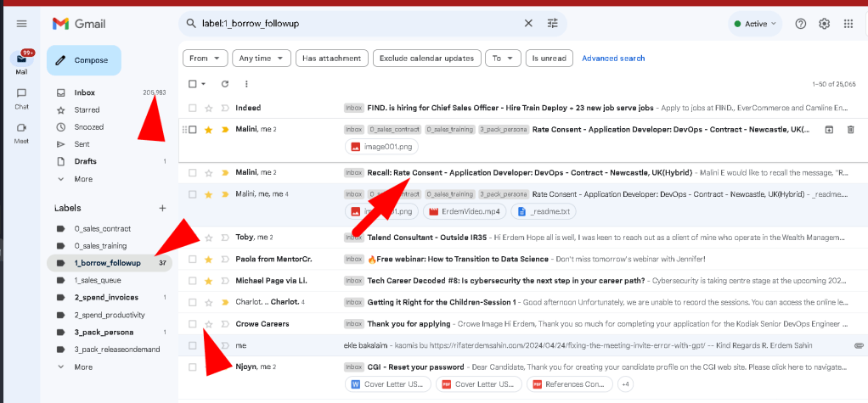The image size is (868, 403).
Task: Select the Njoyn CGI email checkbox
Action: coord(193,367)
